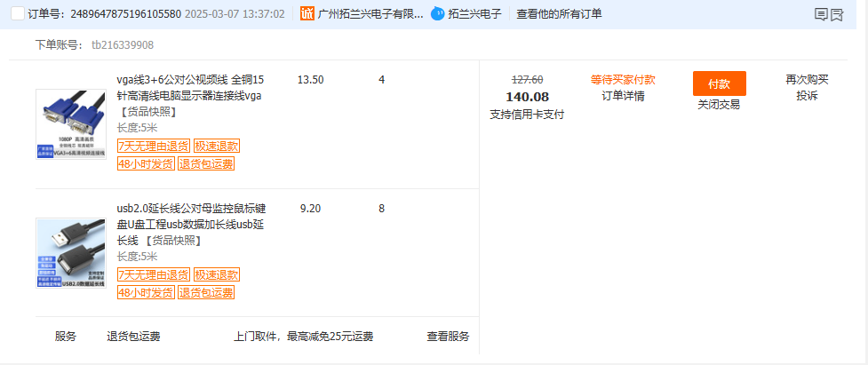The image size is (868, 365).
Task: Open 订单详情 order details
Action: point(624,96)
